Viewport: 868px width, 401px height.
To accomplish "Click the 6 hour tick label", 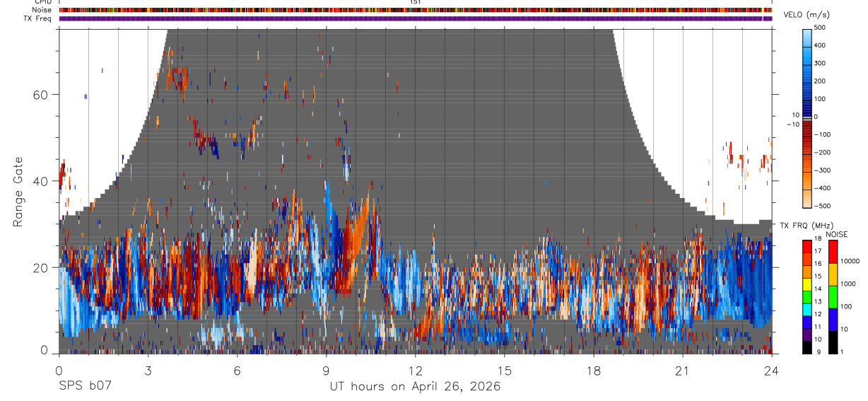I will click(237, 371).
